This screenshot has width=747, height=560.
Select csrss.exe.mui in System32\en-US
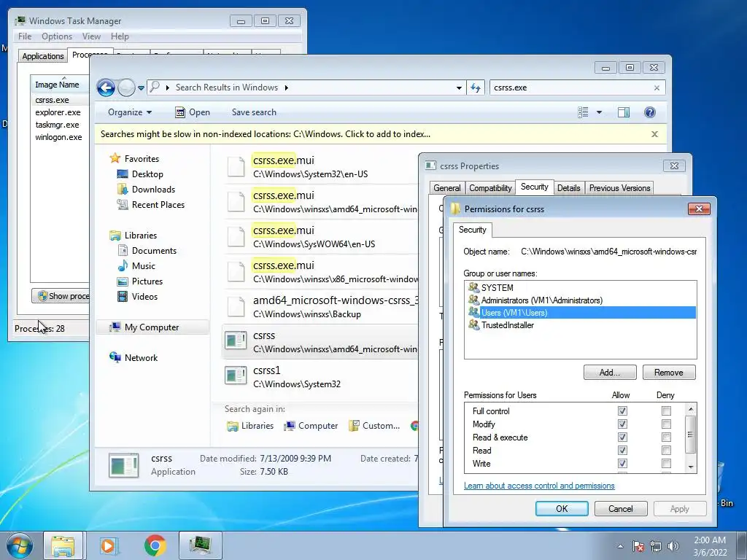[321, 167]
